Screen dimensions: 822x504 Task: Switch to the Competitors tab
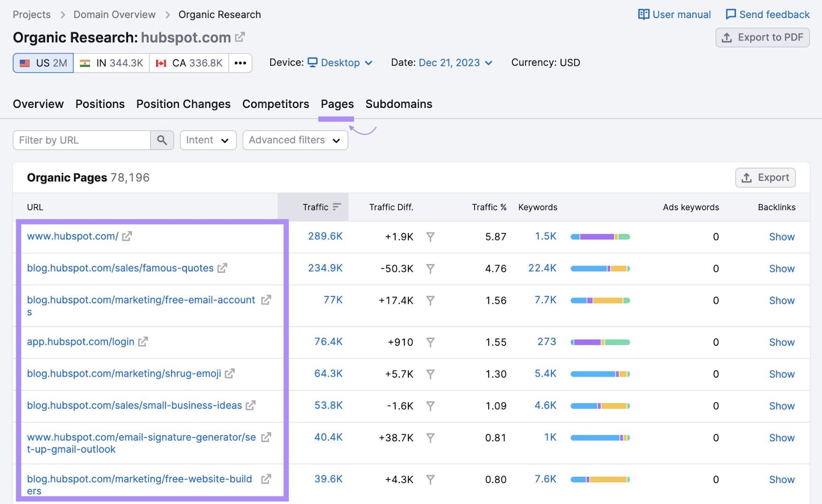tap(275, 104)
